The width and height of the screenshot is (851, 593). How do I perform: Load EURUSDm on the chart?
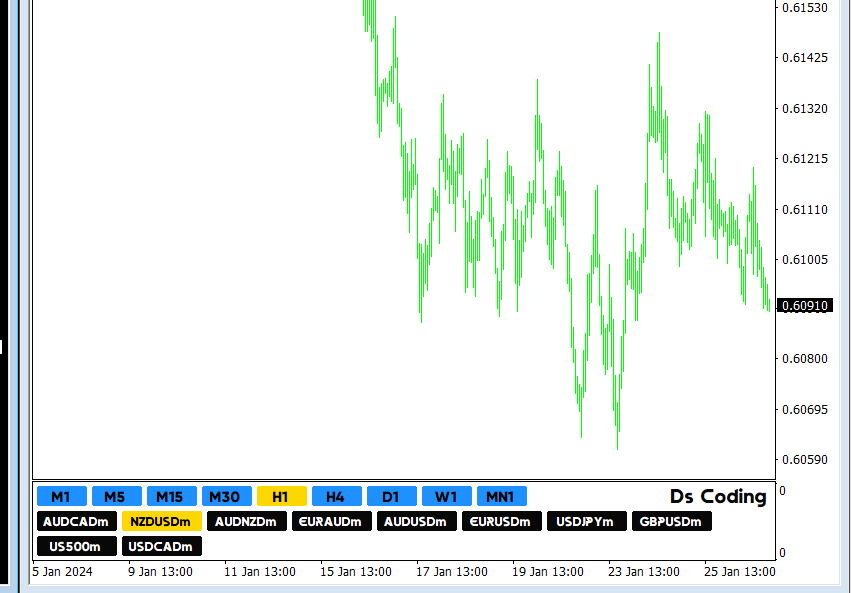tap(502, 521)
